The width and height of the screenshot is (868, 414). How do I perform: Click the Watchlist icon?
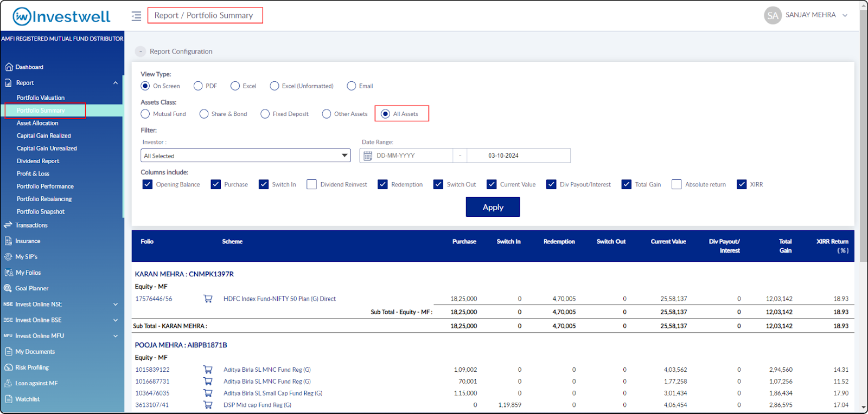pyautogui.click(x=9, y=399)
